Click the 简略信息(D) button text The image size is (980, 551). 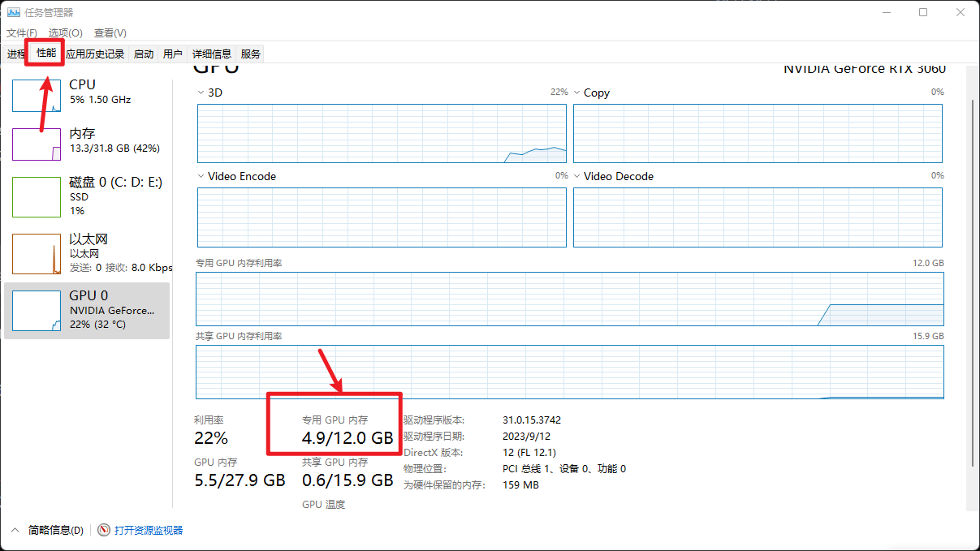tap(56, 530)
